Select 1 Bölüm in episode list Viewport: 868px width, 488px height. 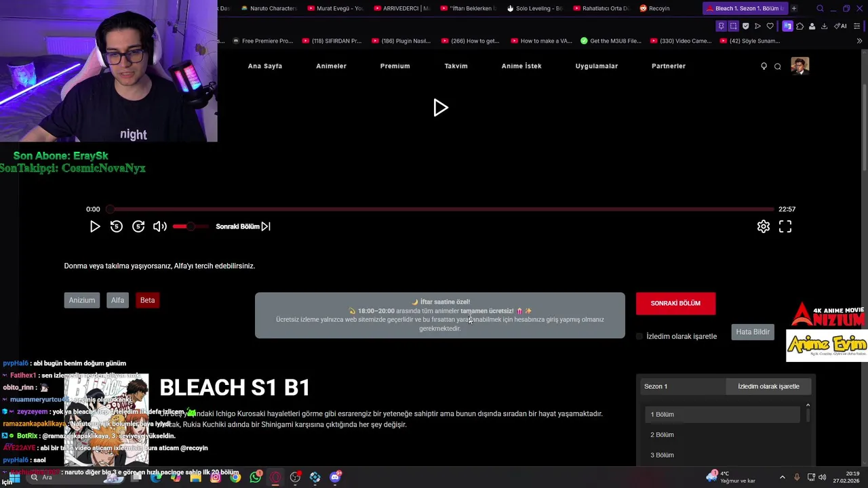(722, 414)
